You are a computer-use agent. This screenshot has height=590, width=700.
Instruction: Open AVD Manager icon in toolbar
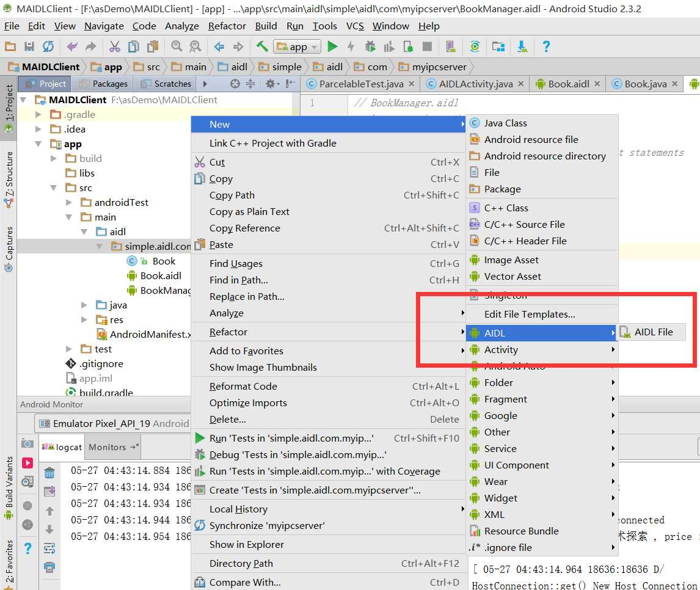pos(450,46)
